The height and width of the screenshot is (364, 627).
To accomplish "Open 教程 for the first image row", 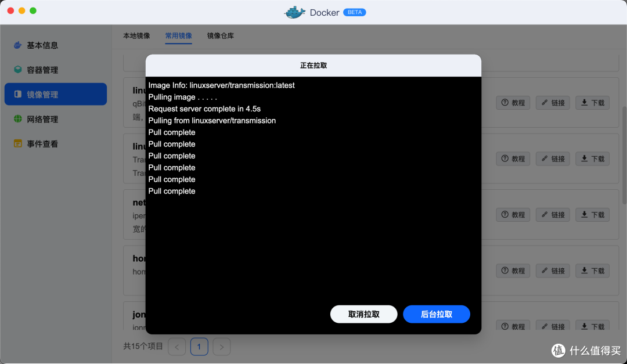I will click(x=513, y=103).
